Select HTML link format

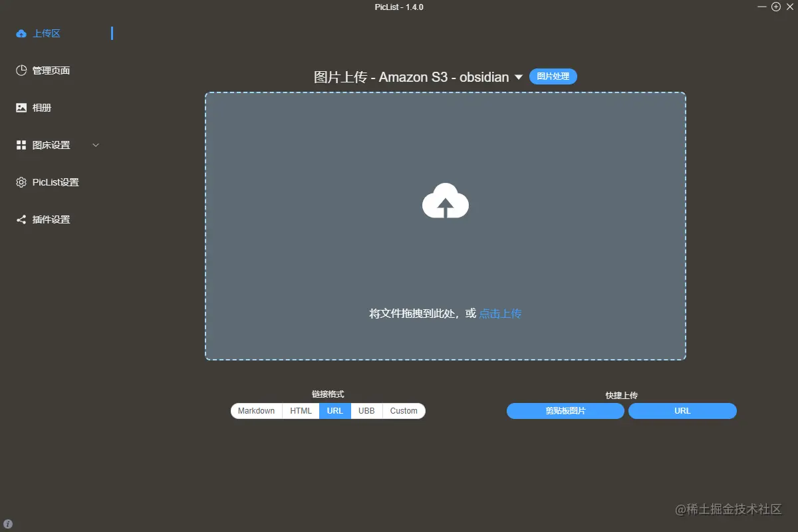pos(301,411)
